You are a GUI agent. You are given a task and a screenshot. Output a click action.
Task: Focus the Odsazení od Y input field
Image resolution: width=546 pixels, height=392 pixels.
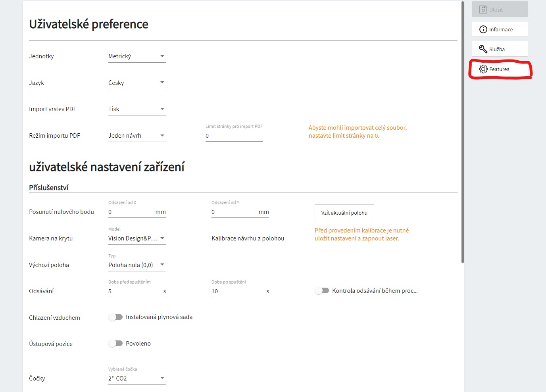[x=234, y=212]
